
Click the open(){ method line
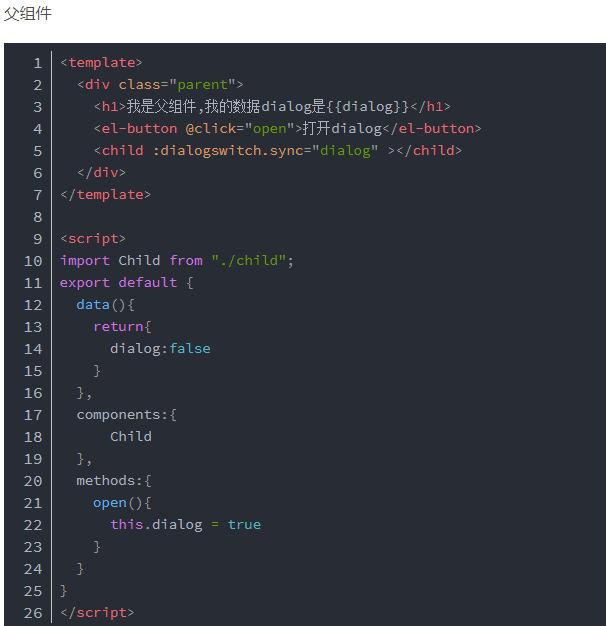[x=122, y=503]
